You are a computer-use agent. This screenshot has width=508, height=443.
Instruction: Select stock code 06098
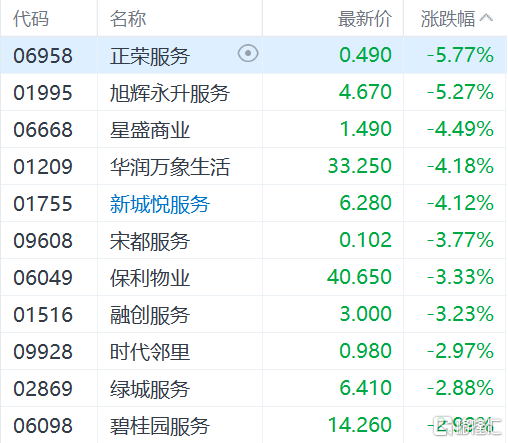click(43, 425)
